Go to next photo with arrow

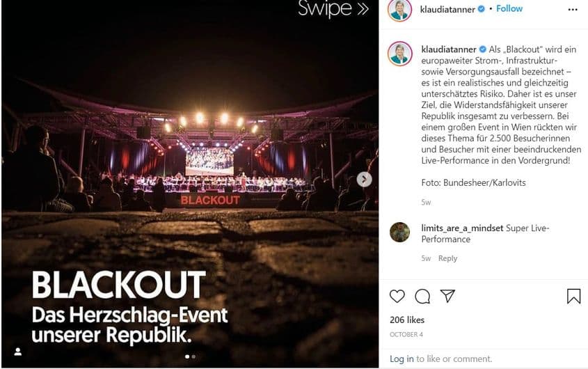pyautogui.click(x=364, y=180)
